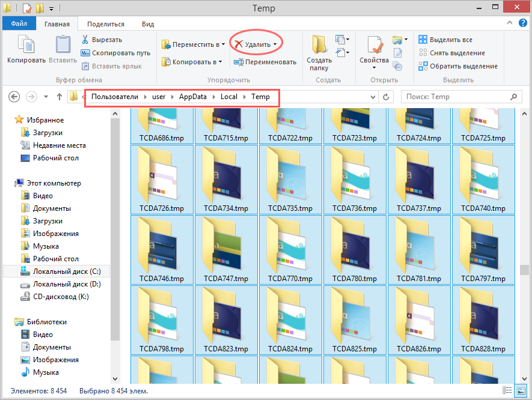Click the Forward navigation arrow
This screenshot has width=532, height=400.
pyautogui.click(x=31, y=97)
